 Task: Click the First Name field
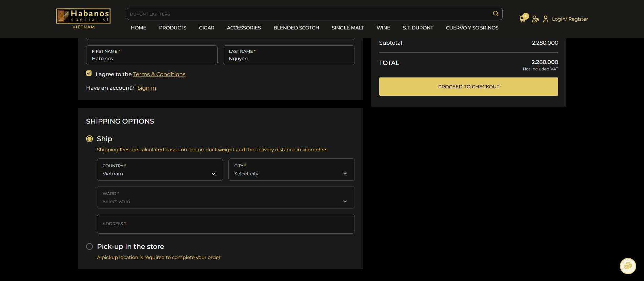tap(152, 55)
